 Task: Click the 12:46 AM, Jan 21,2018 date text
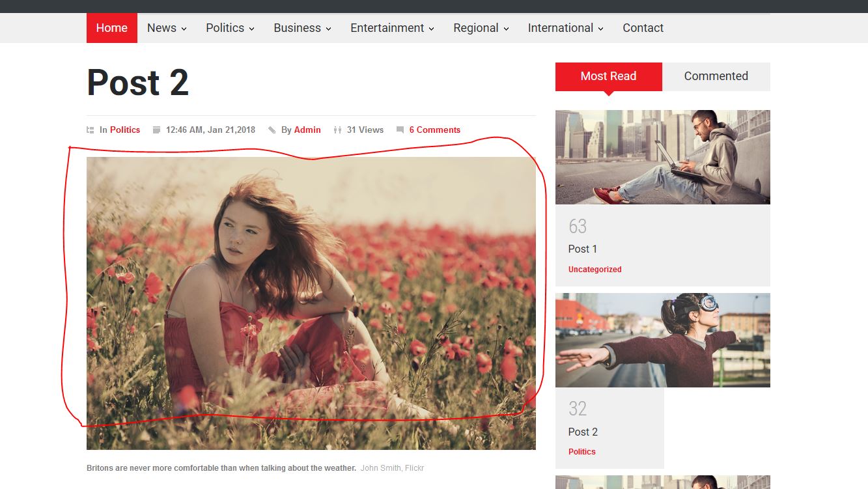pyautogui.click(x=210, y=130)
